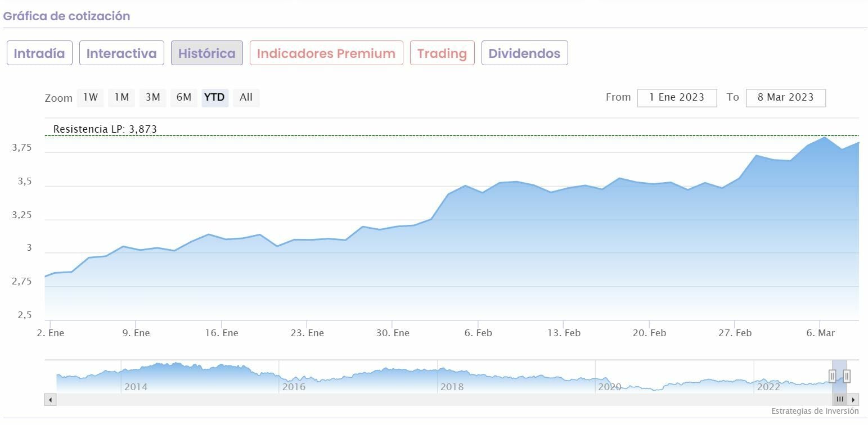Show the Dividendos chart
The image size is (868, 425).
point(524,53)
